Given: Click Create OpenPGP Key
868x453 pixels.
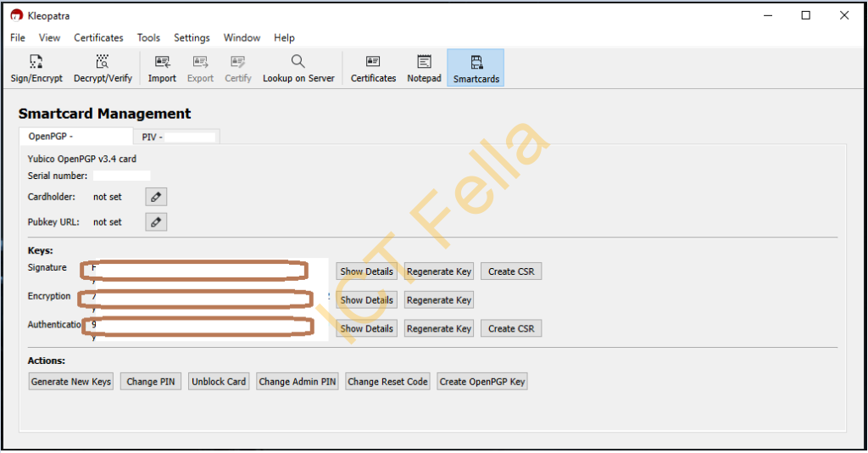Looking at the screenshot, I should pos(482,382).
